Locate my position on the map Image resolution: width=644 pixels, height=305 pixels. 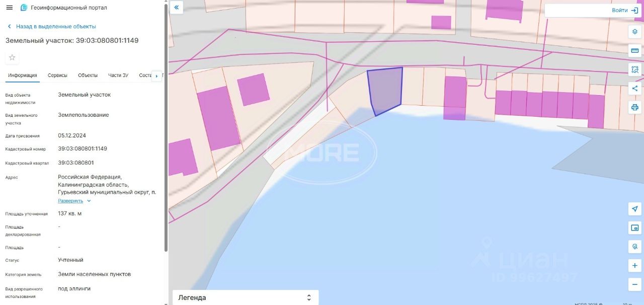635,209
